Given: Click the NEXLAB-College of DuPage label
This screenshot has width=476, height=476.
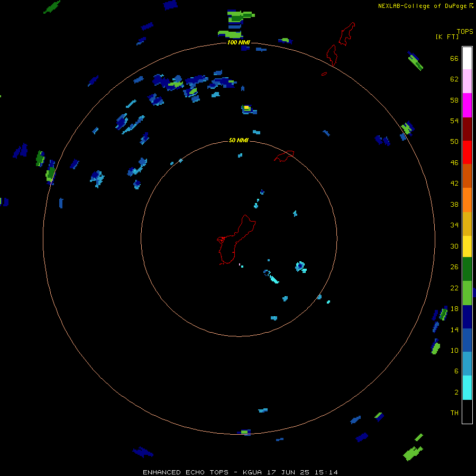Looking at the screenshot, I should point(423,6).
